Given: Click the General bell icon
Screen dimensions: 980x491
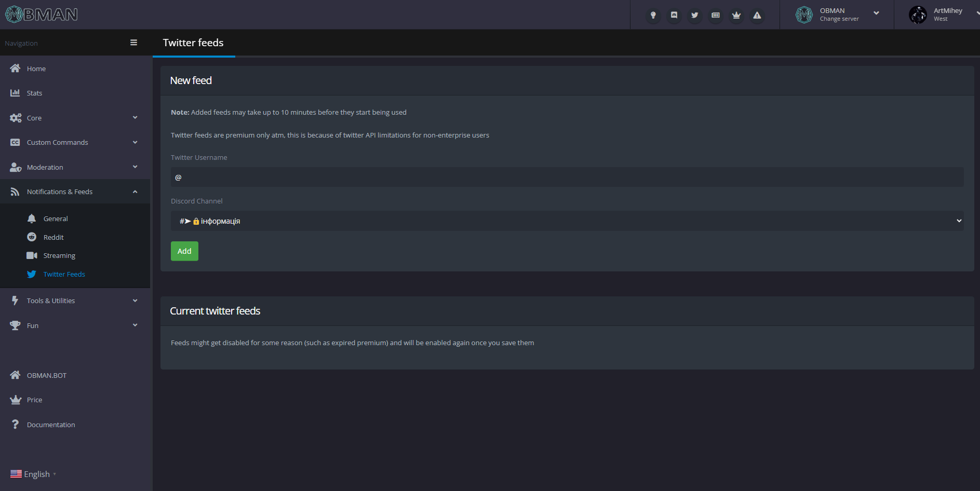Looking at the screenshot, I should [x=32, y=219].
